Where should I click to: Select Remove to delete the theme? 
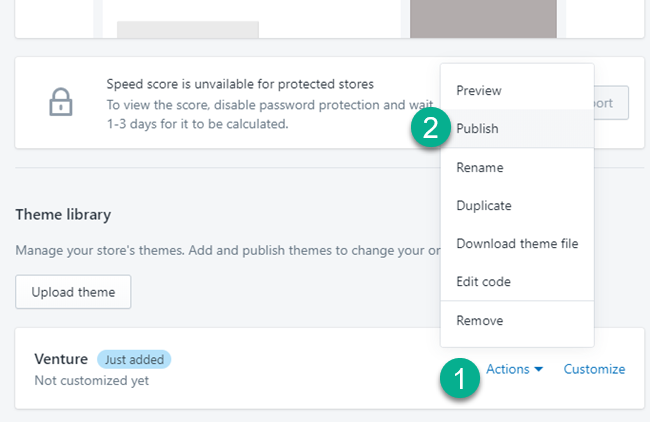479,321
